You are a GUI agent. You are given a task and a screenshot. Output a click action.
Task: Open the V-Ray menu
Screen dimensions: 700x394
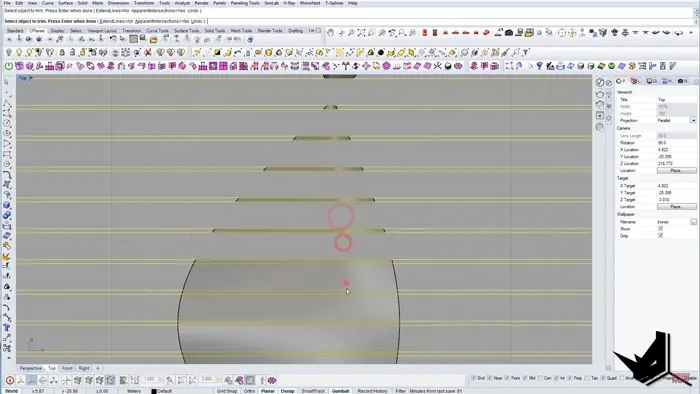click(289, 3)
